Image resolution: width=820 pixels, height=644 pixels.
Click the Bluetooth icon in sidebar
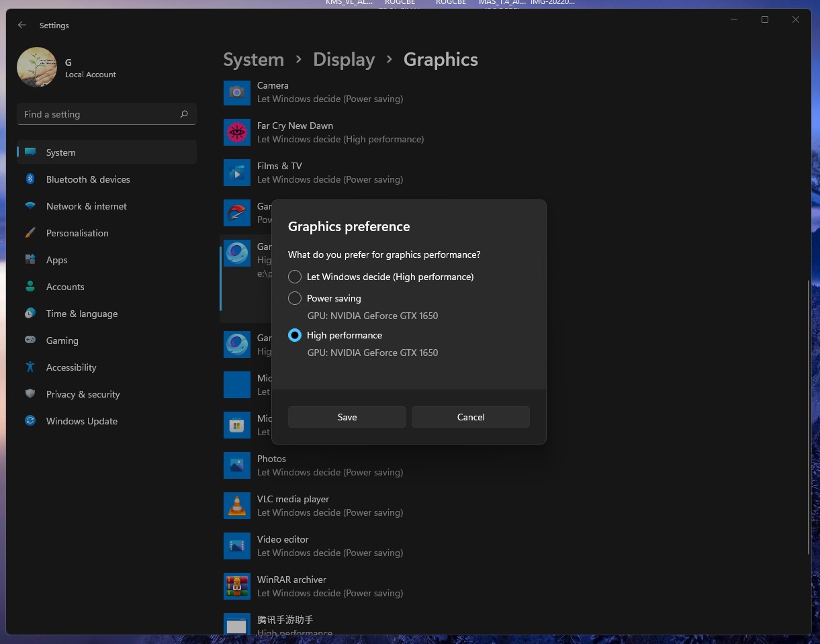[30, 179]
